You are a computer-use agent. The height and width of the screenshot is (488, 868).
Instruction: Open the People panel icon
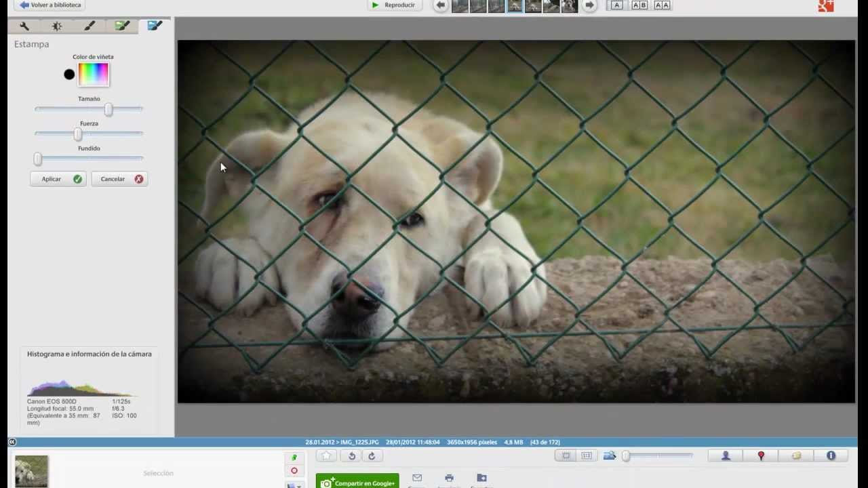pos(726,456)
